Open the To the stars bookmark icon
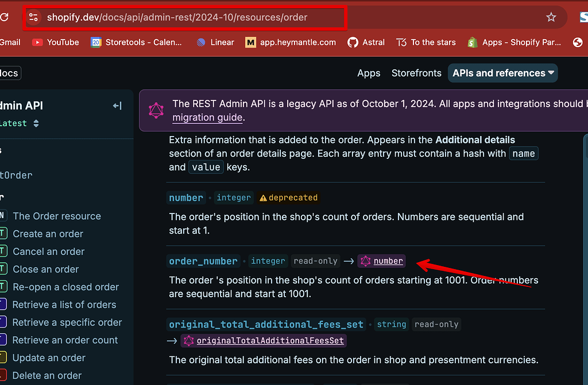 point(401,42)
